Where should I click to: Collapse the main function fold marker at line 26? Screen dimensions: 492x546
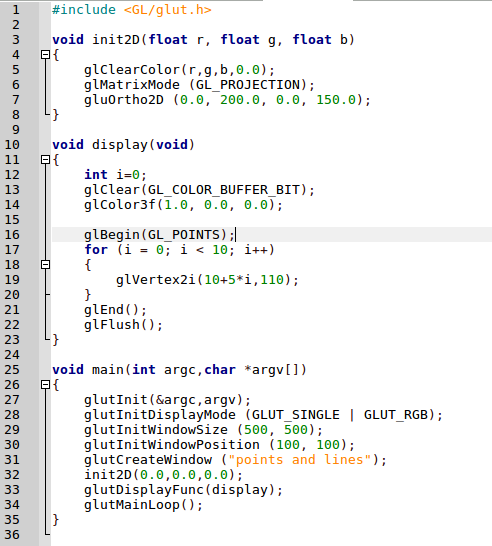(x=46, y=385)
